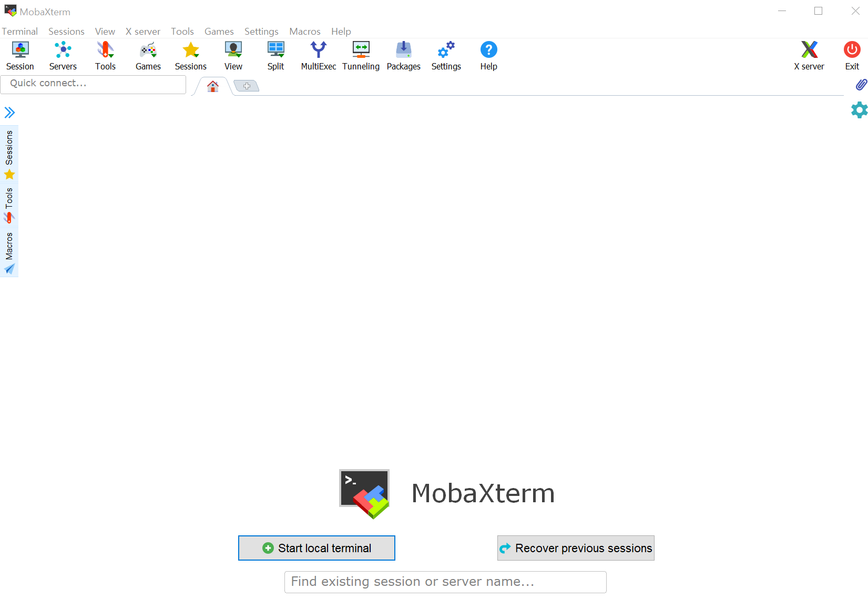Viewport: 868px width, 599px height.
Task: Open the Servers toolbar icon
Action: 63,56
